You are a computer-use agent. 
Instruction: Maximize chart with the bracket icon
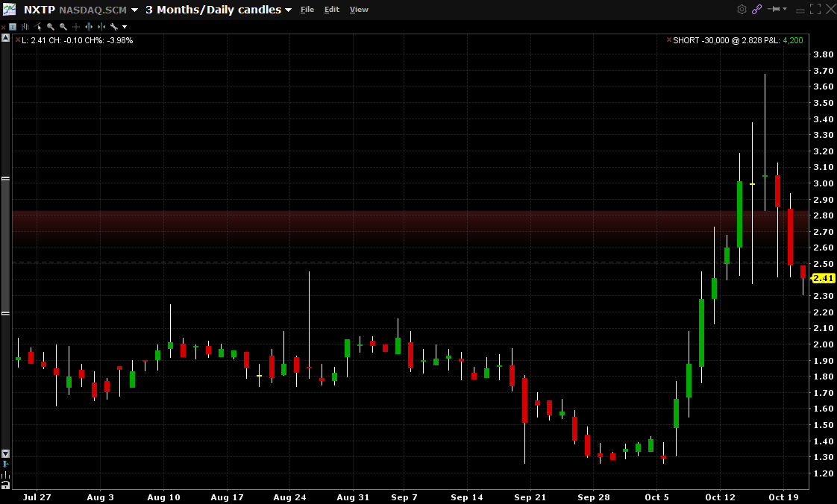coord(815,9)
